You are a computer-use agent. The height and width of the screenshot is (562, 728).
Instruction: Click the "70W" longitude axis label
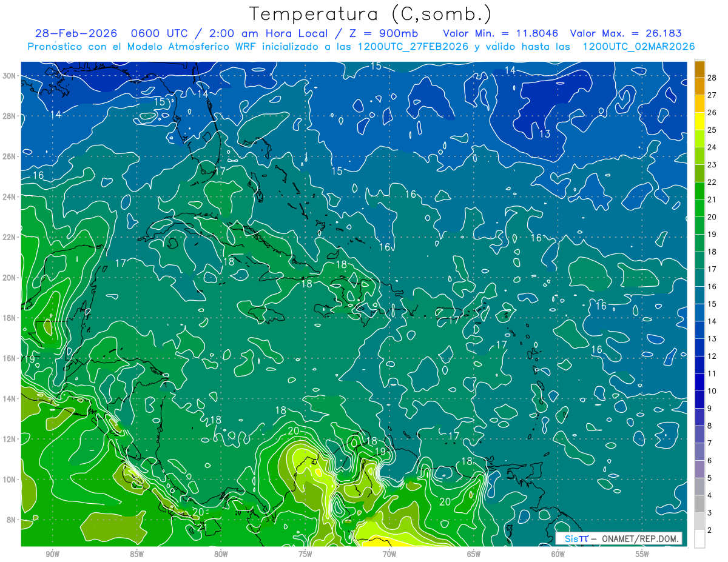(x=389, y=554)
